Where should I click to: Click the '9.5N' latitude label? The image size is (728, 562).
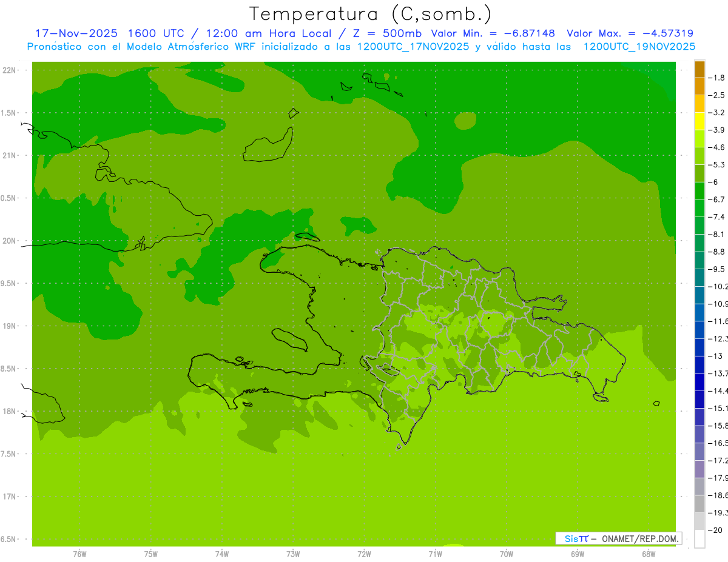[9, 284]
